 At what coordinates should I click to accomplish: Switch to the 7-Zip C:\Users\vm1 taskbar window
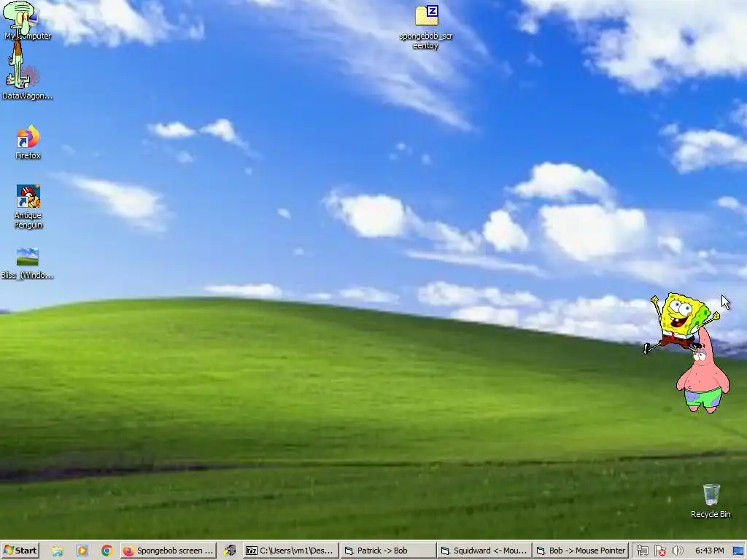(290, 551)
